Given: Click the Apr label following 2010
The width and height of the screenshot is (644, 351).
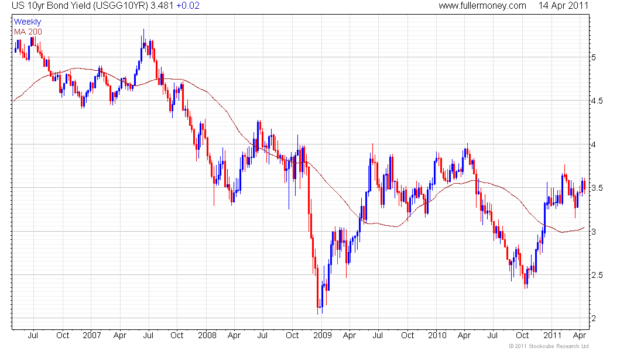Looking at the screenshot, I should pyautogui.click(x=464, y=335).
